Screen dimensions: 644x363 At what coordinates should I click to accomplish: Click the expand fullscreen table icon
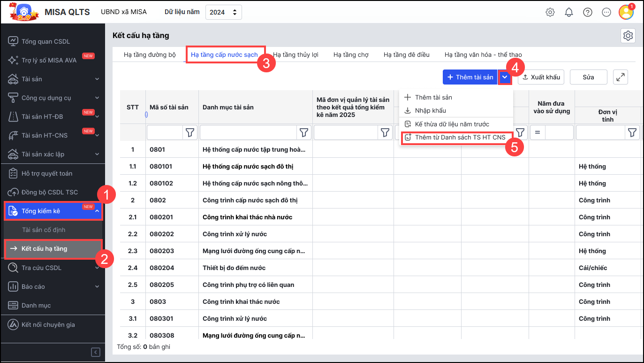(x=621, y=77)
